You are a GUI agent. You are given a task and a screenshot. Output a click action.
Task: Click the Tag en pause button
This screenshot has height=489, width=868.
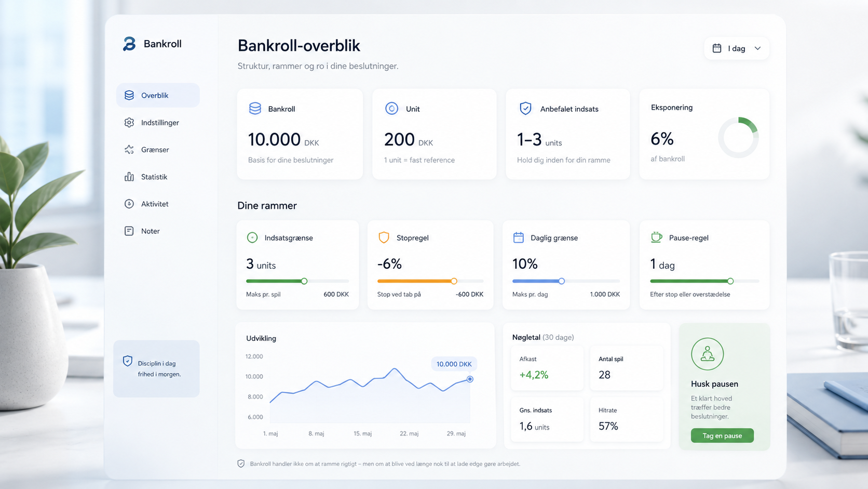tap(722, 435)
